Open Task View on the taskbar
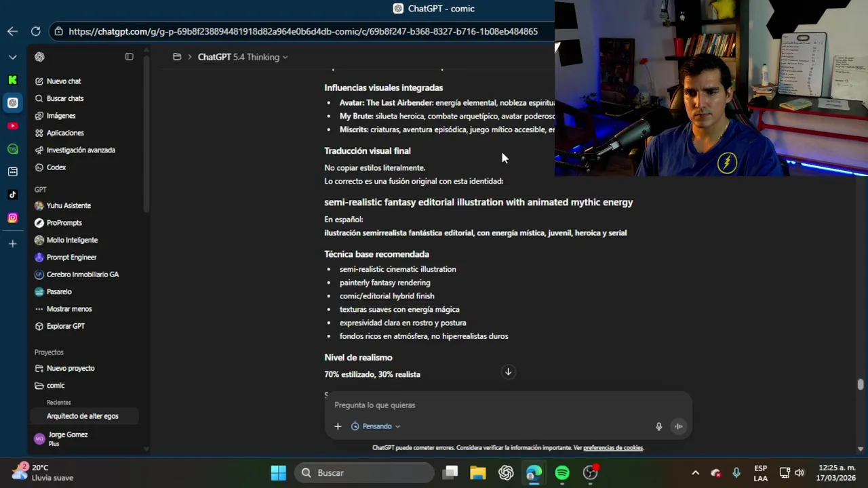 (450, 473)
